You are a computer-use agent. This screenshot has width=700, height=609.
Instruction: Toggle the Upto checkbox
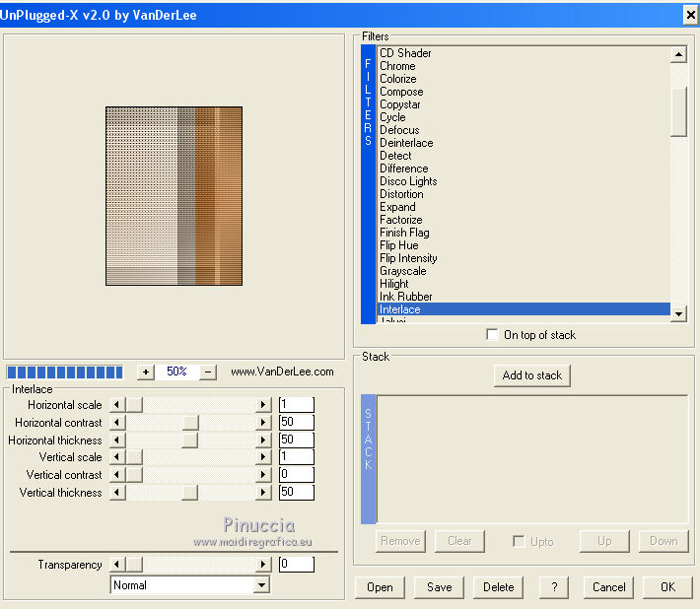click(x=519, y=541)
